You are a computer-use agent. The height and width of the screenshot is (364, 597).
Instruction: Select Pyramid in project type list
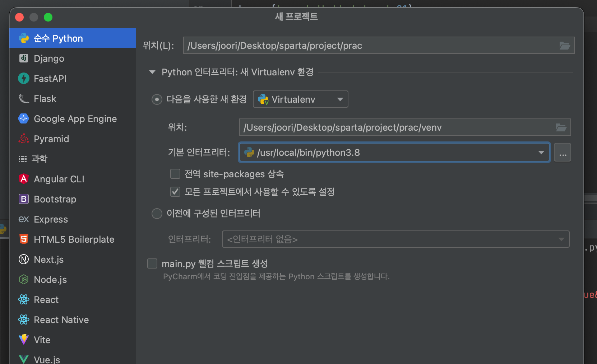point(73,139)
